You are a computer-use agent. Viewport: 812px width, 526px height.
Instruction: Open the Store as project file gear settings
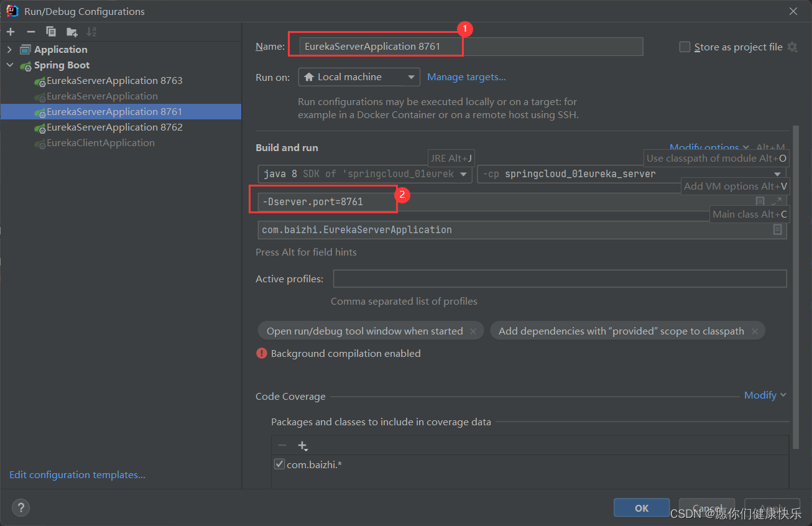point(792,47)
